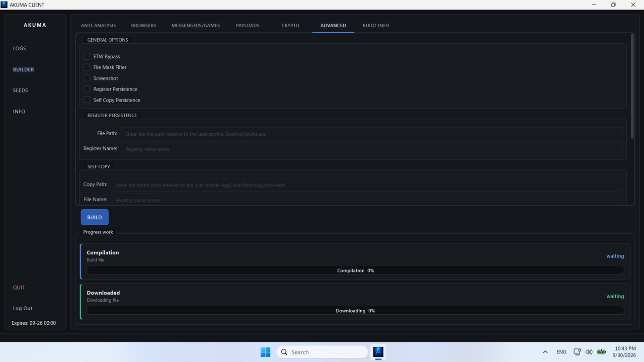This screenshot has width=644, height=362.
Task: View the Build Info tab
Action: [x=376, y=26]
